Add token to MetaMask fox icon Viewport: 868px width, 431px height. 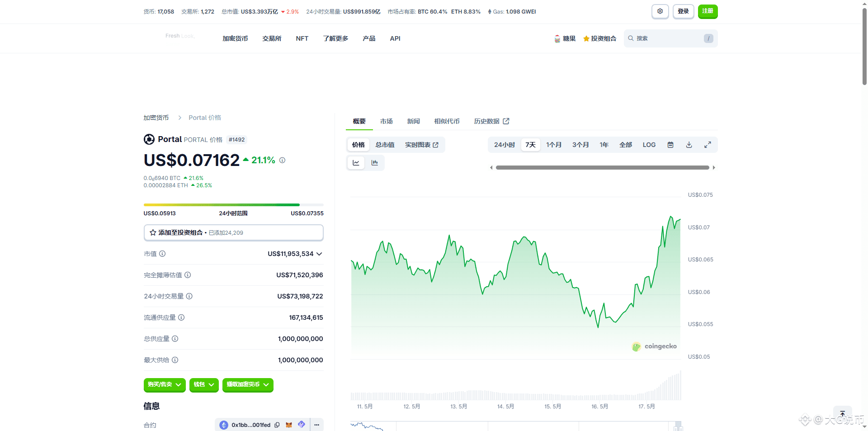(289, 425)
